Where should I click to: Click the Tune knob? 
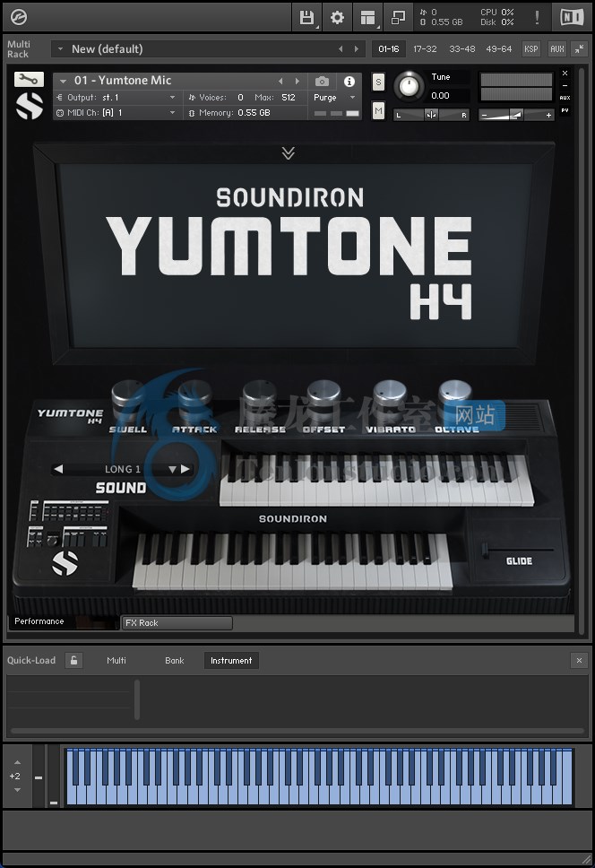click(x=409, y=86)
